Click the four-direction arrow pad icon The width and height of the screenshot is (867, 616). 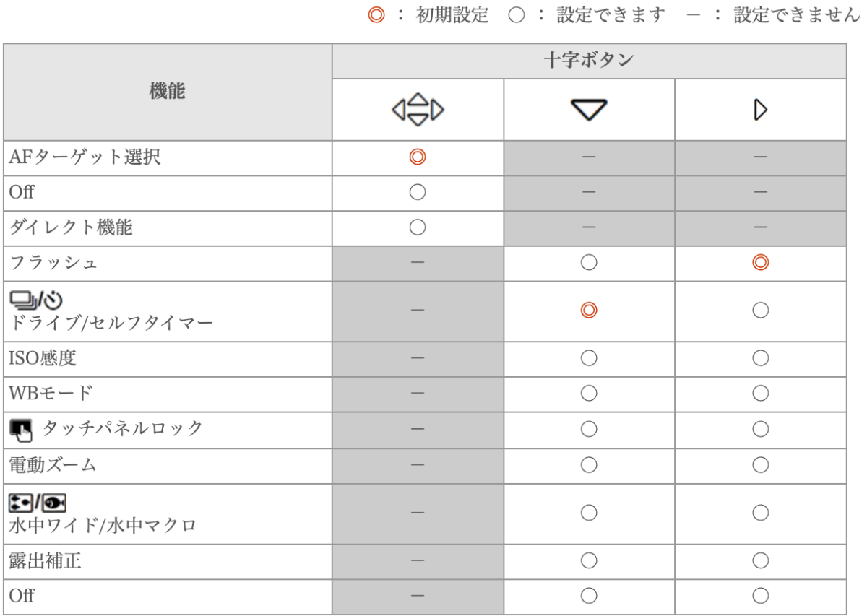point(418,110)
